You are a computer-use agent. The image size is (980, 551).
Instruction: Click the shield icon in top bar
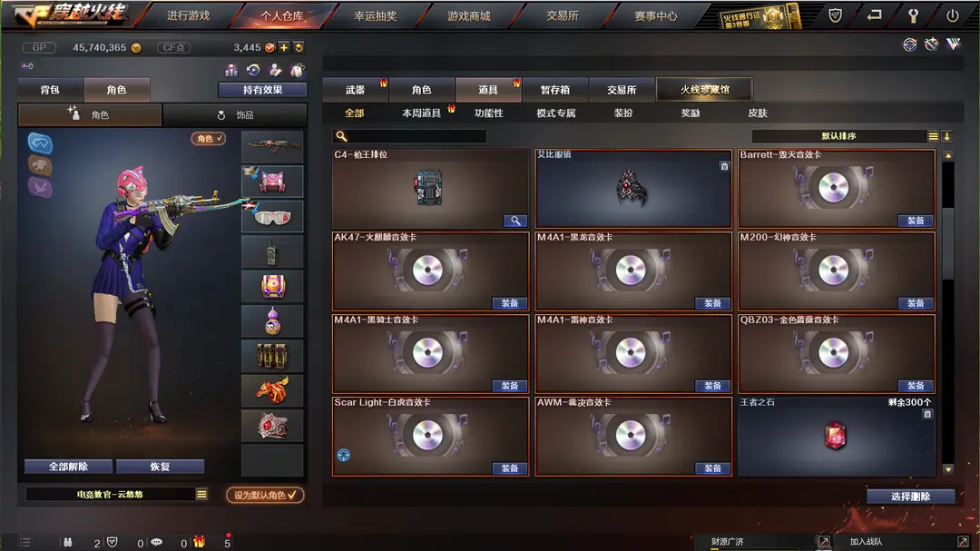pyautogui.click(x=835, y=15)
